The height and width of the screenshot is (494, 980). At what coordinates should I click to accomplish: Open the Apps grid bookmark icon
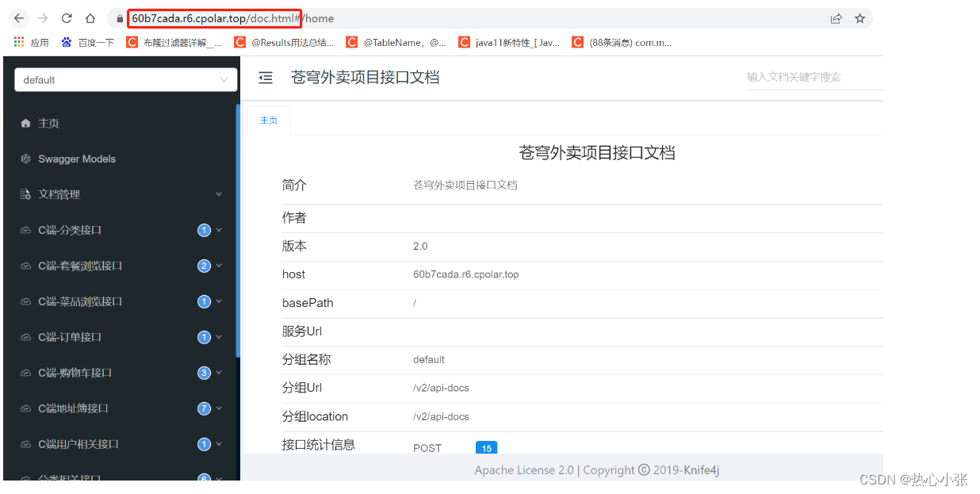(x=19, y=42)
